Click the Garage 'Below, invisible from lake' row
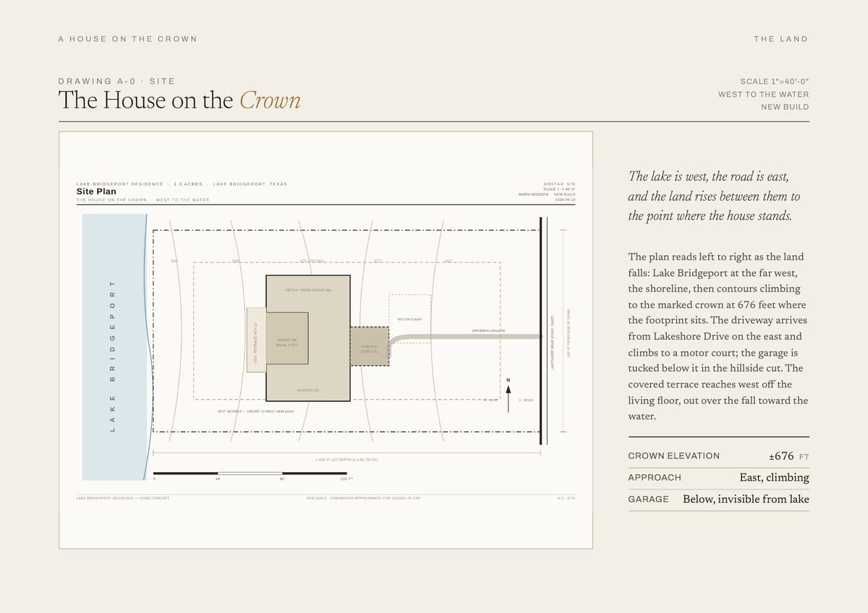868x613 pixels. pyautogui.click(x=718, y=500)
